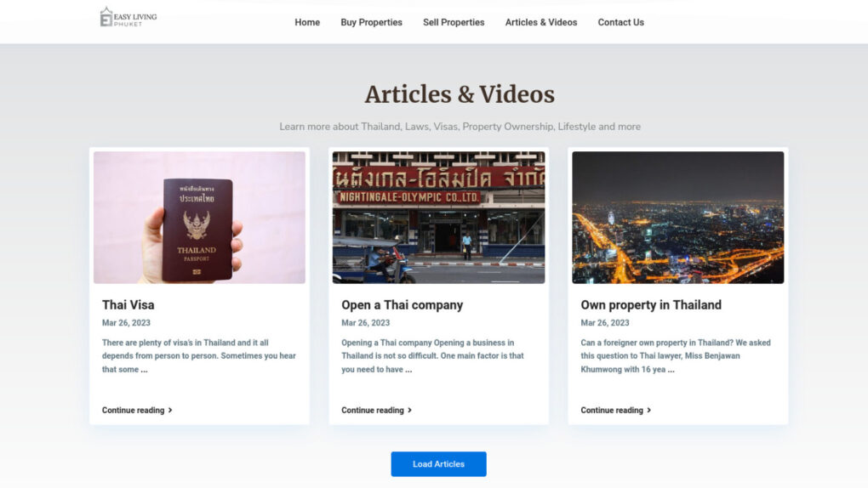The width and height of the screenshot is (868, 488).
Task: Select Articles & Videos in navigation
Action: coord(541,22)
